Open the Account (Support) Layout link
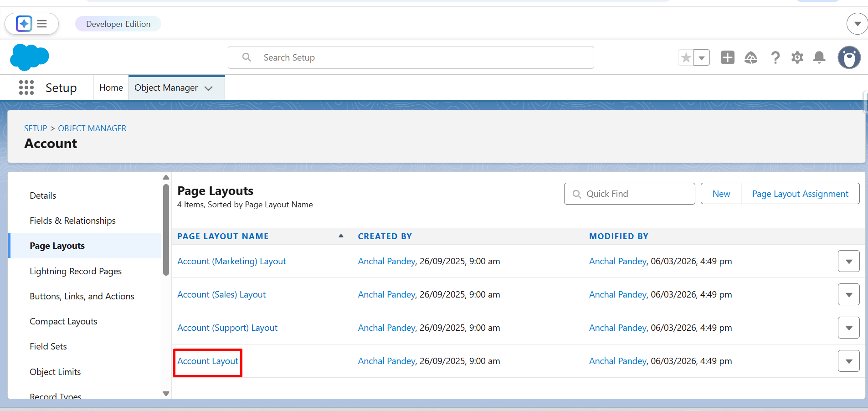 227,328
